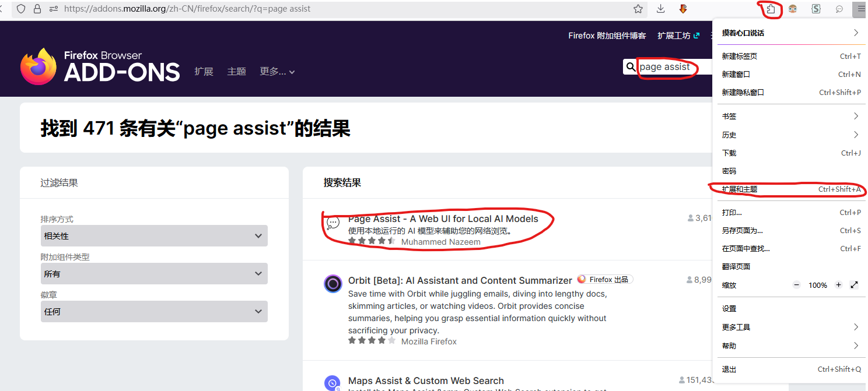The height and width of the screenshot is (391, 868).
Task: Click author name Mozilla Firefox
Action: pyautogui.click(x=429, y=341)
